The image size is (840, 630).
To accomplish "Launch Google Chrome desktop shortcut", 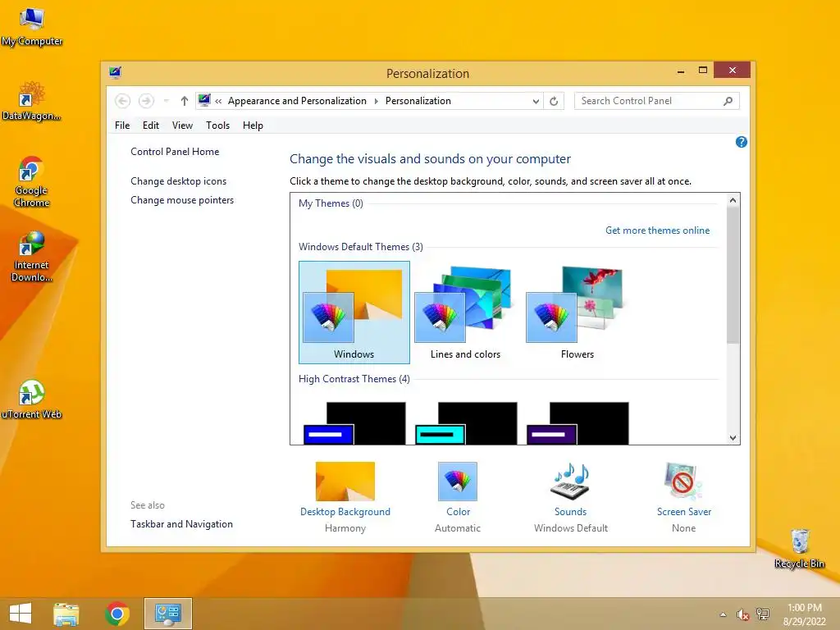I will (32, 181).
